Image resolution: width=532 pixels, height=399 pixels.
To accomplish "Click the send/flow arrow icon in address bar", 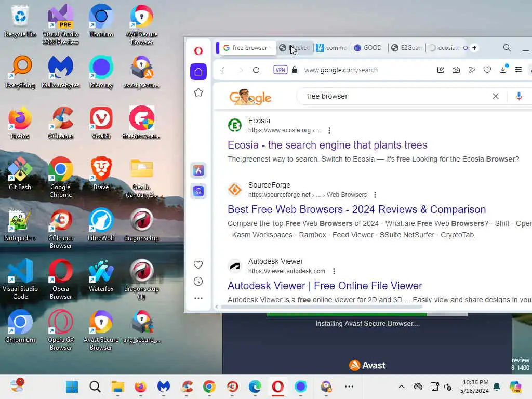I will click(472, 70).
